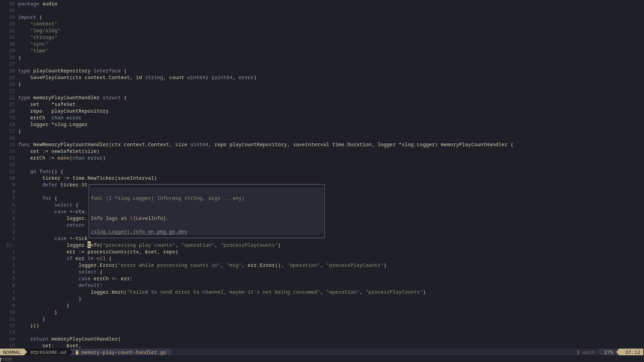Click the logger.Error call
Screen dimensions: 644x362
tap(232, 265)
